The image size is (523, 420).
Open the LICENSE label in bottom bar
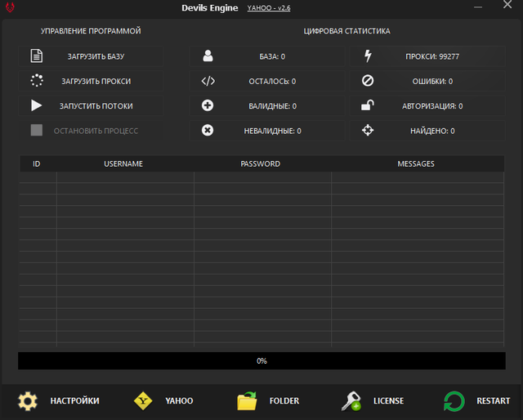point(389,400)
